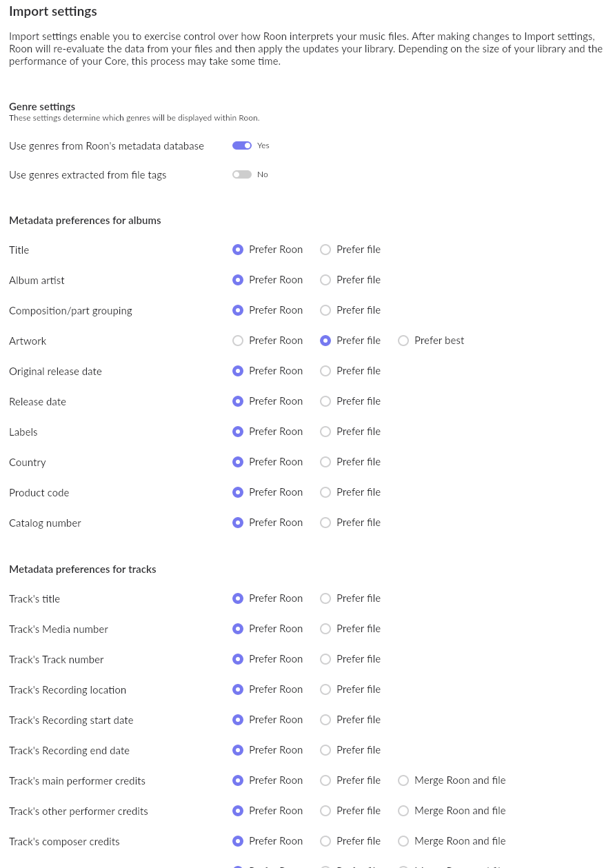613x868 pixels.
Task: Set Original release date to Prefer file
Action: pyautogui.click(x=325, y=371)
